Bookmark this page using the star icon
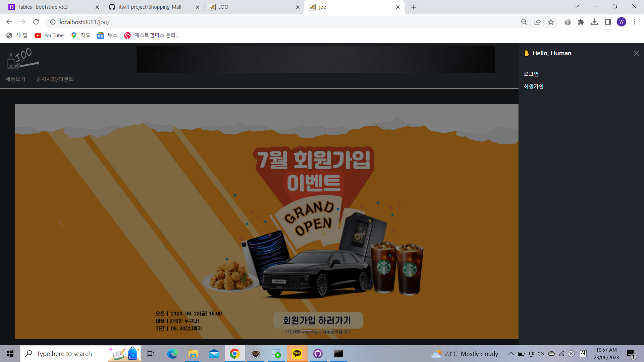Image resolution: width=644 pixels, height=362 pixels. pyautogui.click(x=551, y=22)
